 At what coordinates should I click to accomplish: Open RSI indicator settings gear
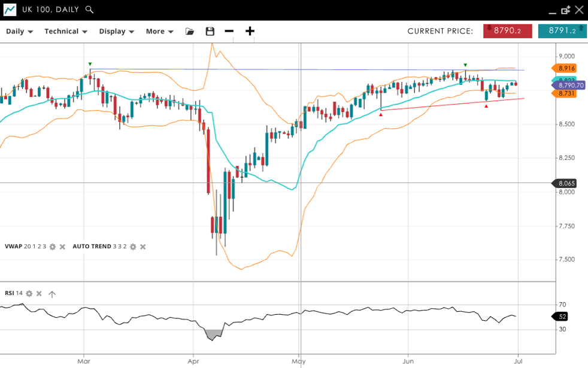[29, 293]
